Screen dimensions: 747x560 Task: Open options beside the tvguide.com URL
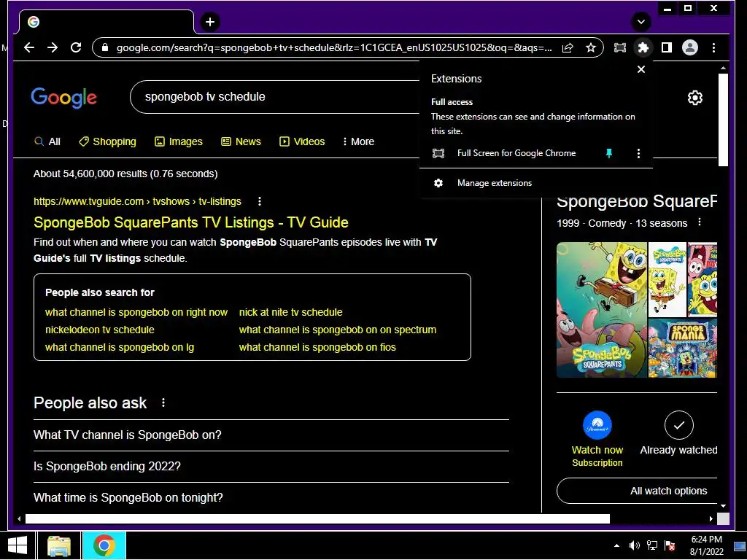point(260,201)
